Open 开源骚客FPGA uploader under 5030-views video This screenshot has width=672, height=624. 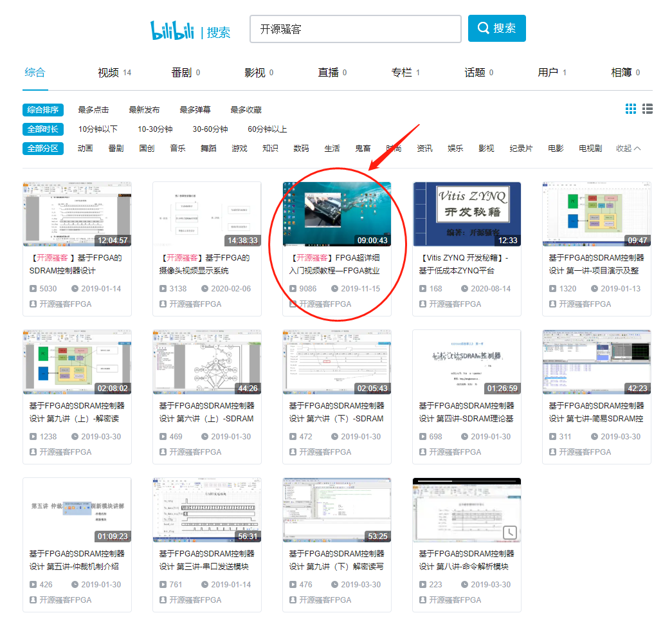coord(65,304)
